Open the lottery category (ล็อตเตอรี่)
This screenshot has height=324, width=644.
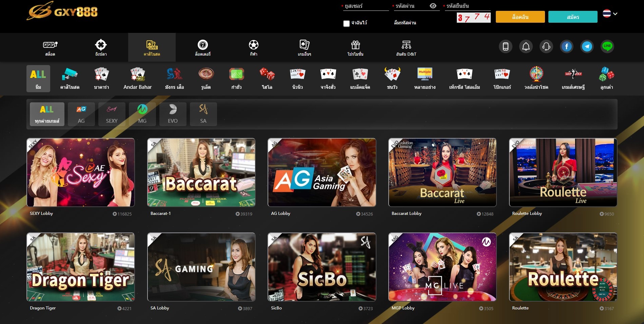pos(203,47)
